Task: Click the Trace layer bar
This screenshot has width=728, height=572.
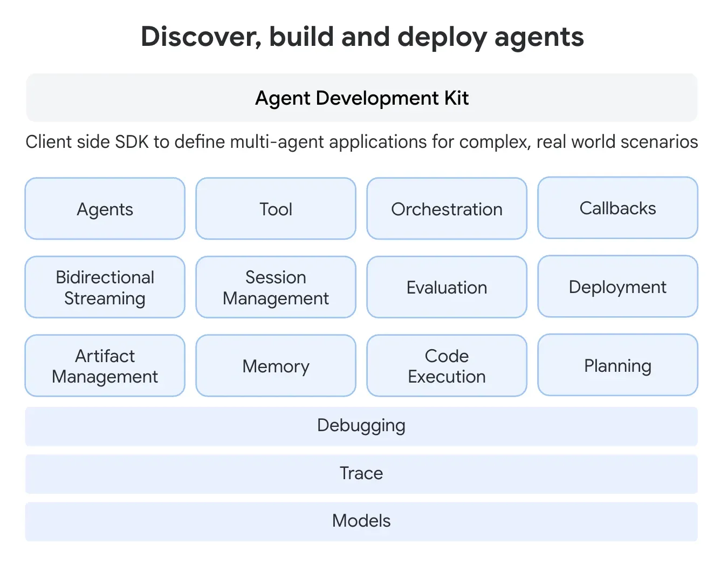Action: pos(361,473)
